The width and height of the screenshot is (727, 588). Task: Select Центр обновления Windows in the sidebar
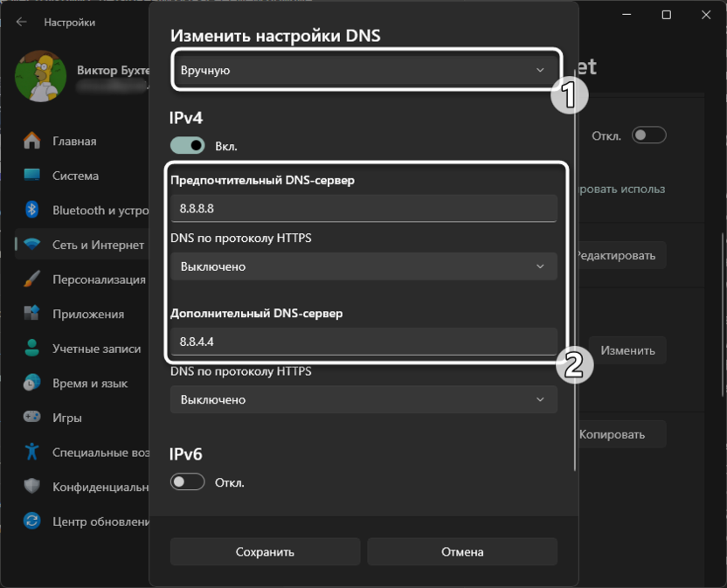[x=33, y=522]
